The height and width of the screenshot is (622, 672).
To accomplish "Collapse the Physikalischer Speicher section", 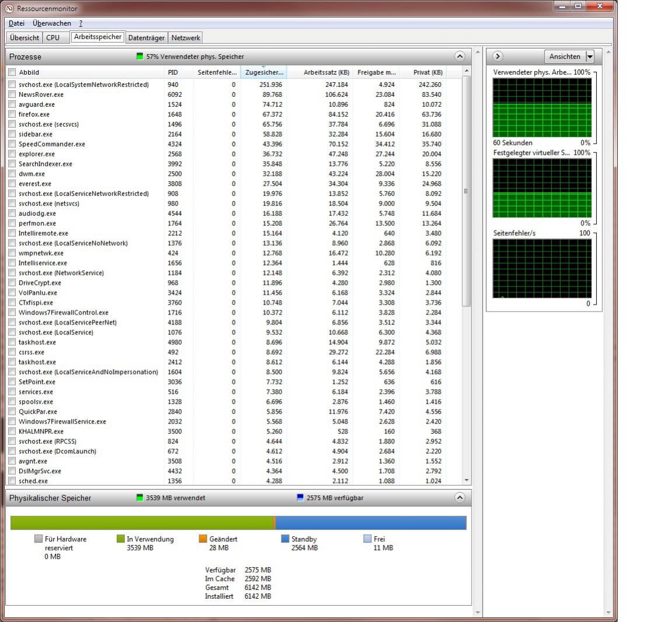I will tap(459, 498).
